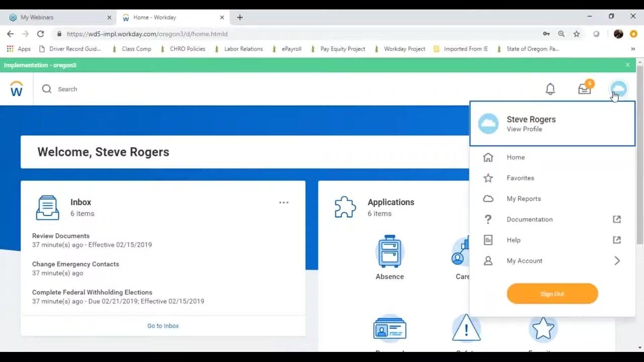Open the Personal Information ID card icon
The image size is (644, 362).
389,328
